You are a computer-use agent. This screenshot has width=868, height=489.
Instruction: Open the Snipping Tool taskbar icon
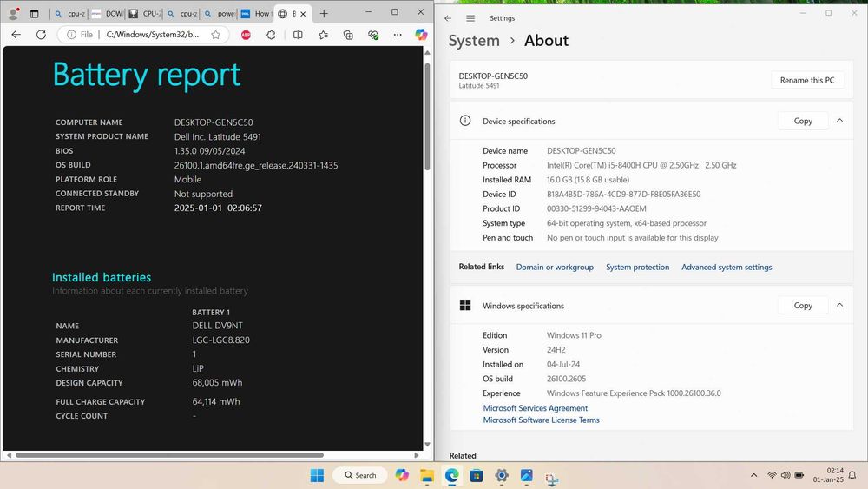551,478
